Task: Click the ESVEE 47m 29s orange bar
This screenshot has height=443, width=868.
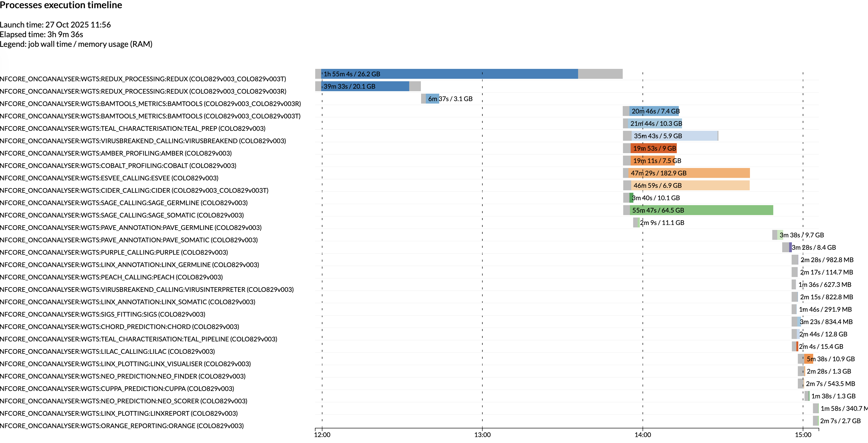Action: (x=689, y=173)
